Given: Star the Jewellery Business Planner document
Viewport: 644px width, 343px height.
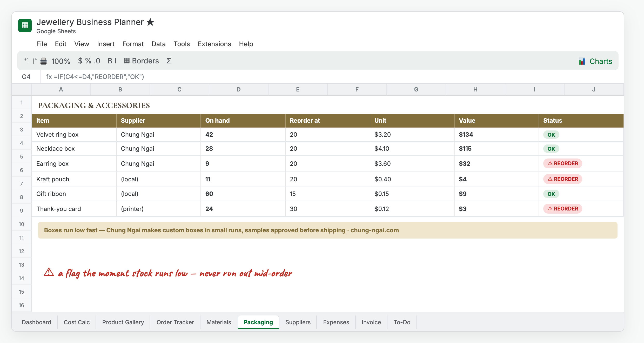Looking at the screenshot, I should coord(150,22).
